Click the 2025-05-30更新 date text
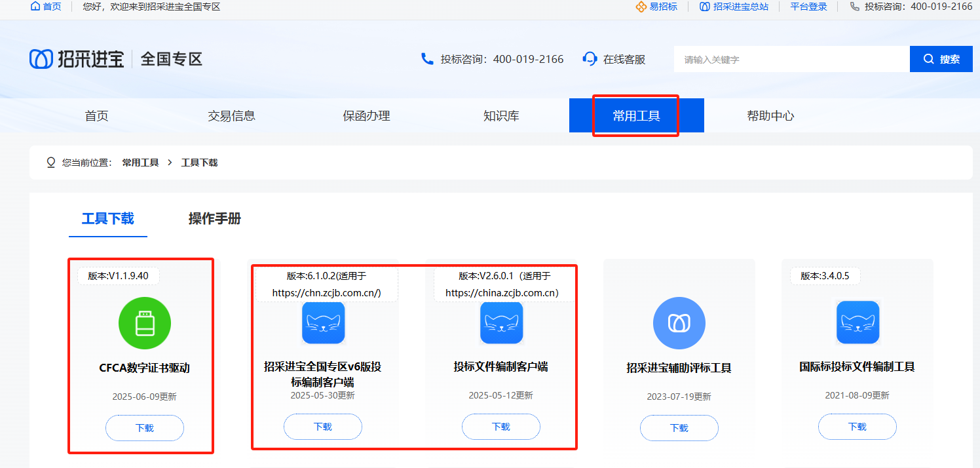Image resolution: width=980 pixels, height=468 pixels. (323, 396)
